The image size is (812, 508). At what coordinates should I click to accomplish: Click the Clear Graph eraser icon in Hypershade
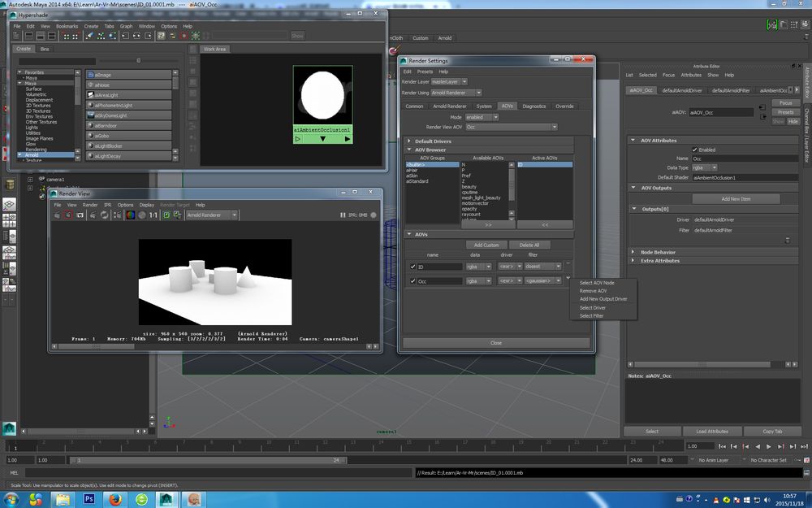point(89,36)
